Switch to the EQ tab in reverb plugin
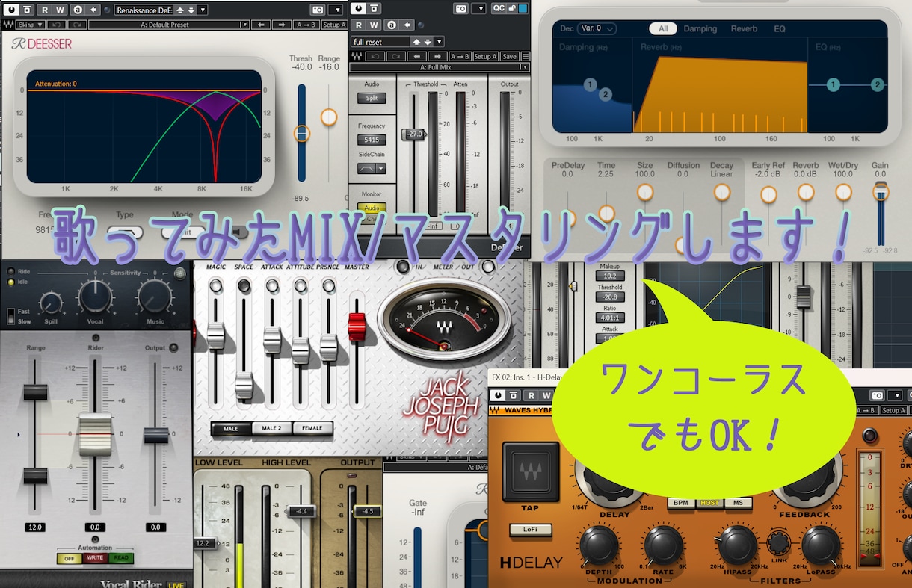912x588 pixels. coord(780,28)
